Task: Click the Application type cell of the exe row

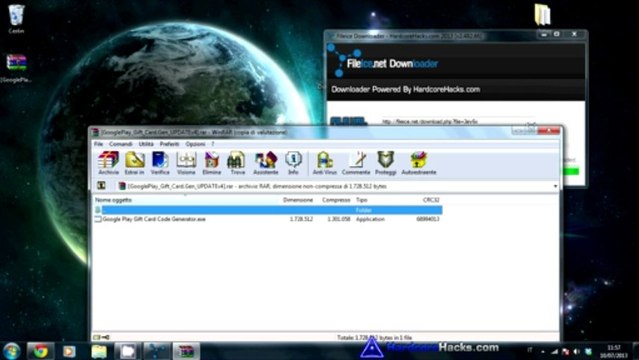Action: coord(370,219)
